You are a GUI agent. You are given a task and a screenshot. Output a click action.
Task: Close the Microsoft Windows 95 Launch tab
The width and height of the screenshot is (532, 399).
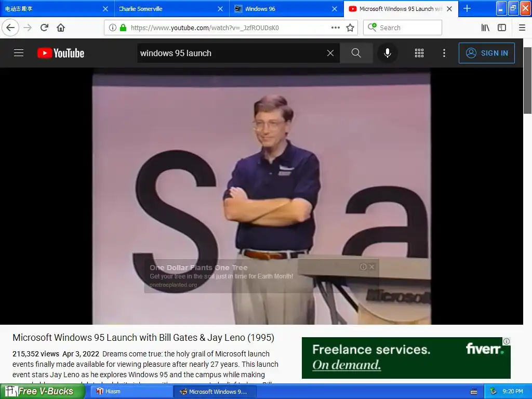tap(449, 9)
